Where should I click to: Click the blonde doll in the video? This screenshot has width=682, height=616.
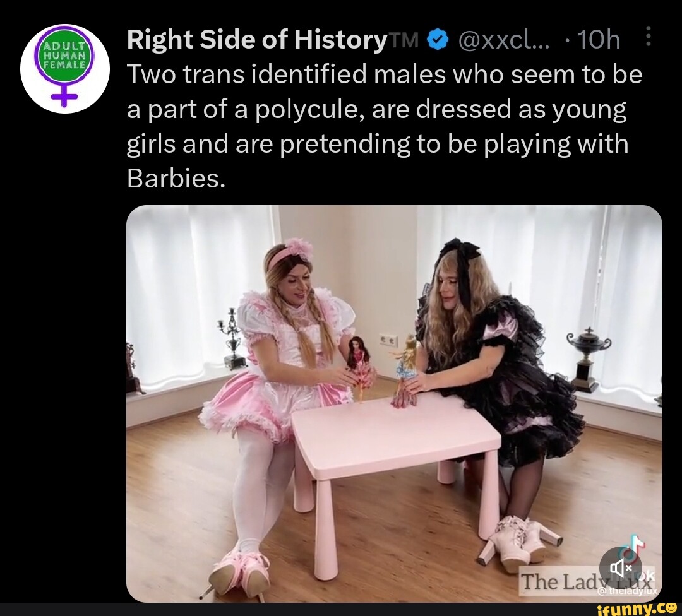point(407,366)
